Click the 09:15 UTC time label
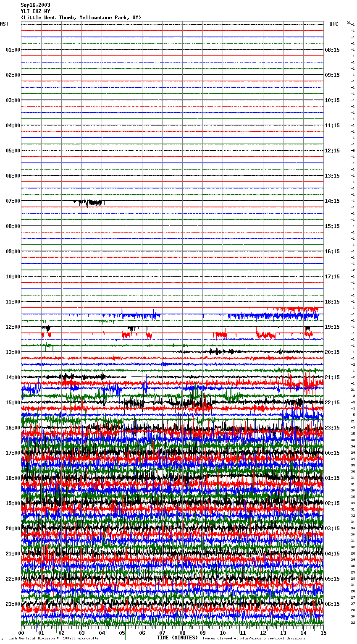Screen dimensions: 357x644 click(x=332, y=75)
